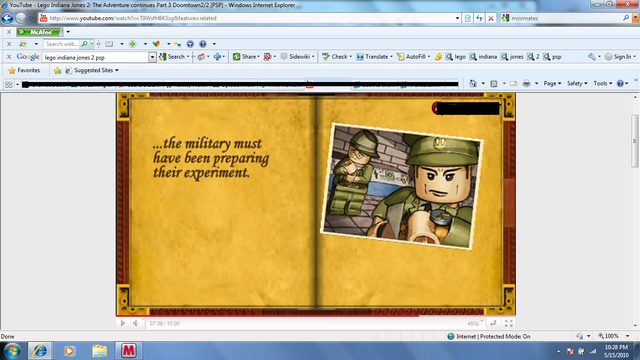
Task: Open the Safety menu
Action: [x=577, y=83]
